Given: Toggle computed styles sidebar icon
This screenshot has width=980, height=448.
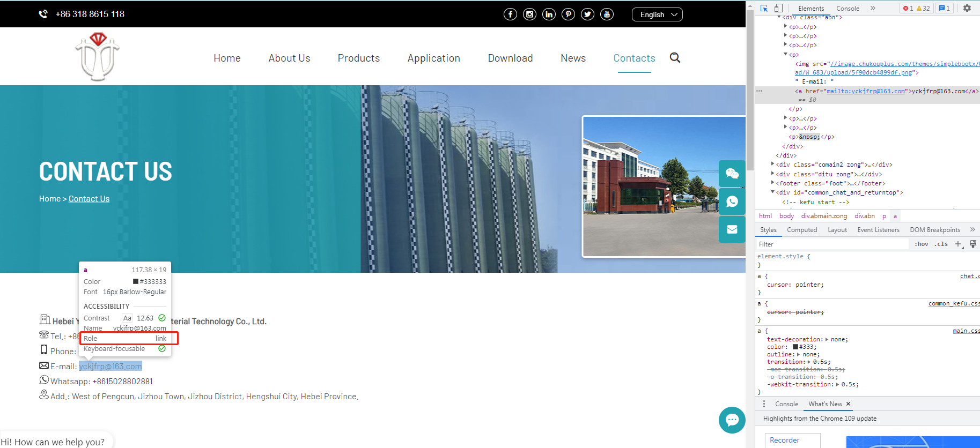Looking at the screenshot, I should tap(972, 244).
